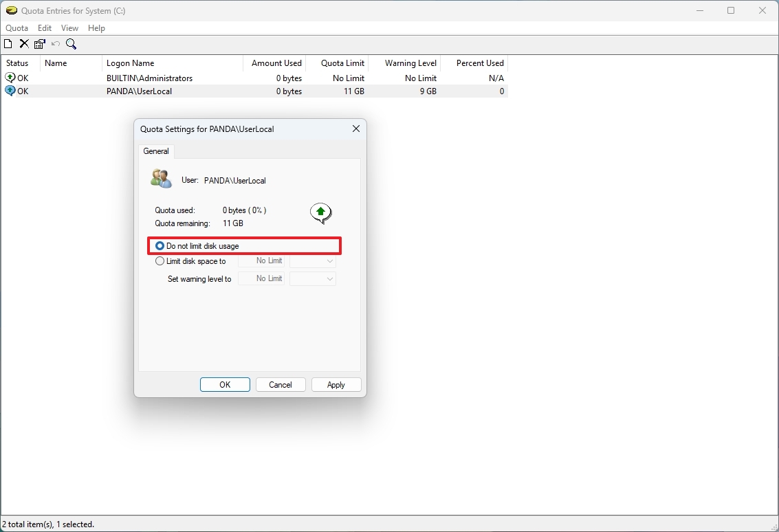Click the Quota used 0 bytes (0%) value
779x532 pixels.
(x=245, y=210)
